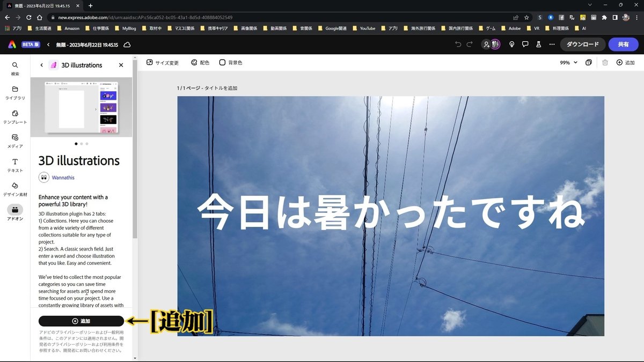The height and width of the screenshot is (362, 644).
Task: Click the trash delete page icon
Action: click(605, 62)
